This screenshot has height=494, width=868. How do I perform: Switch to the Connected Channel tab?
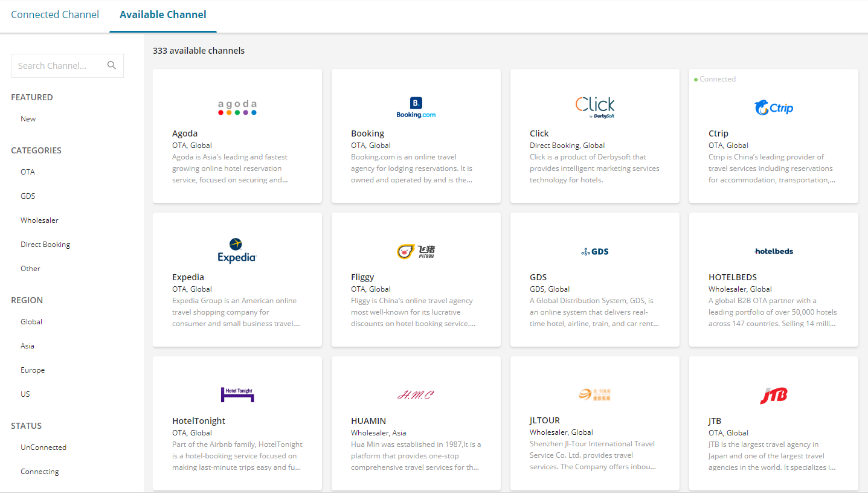(x=55, y=14)
